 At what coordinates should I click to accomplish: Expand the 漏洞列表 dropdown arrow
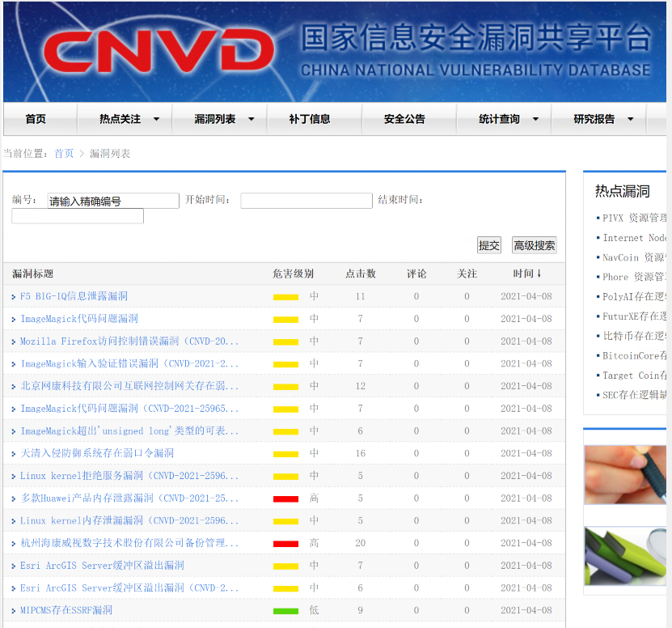click(251, 119)
